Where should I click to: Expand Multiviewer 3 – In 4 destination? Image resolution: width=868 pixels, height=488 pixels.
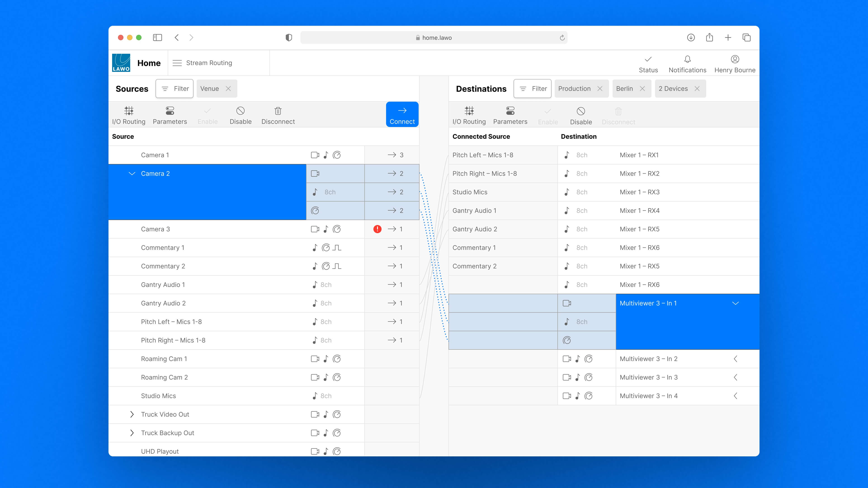pos(736,396)
